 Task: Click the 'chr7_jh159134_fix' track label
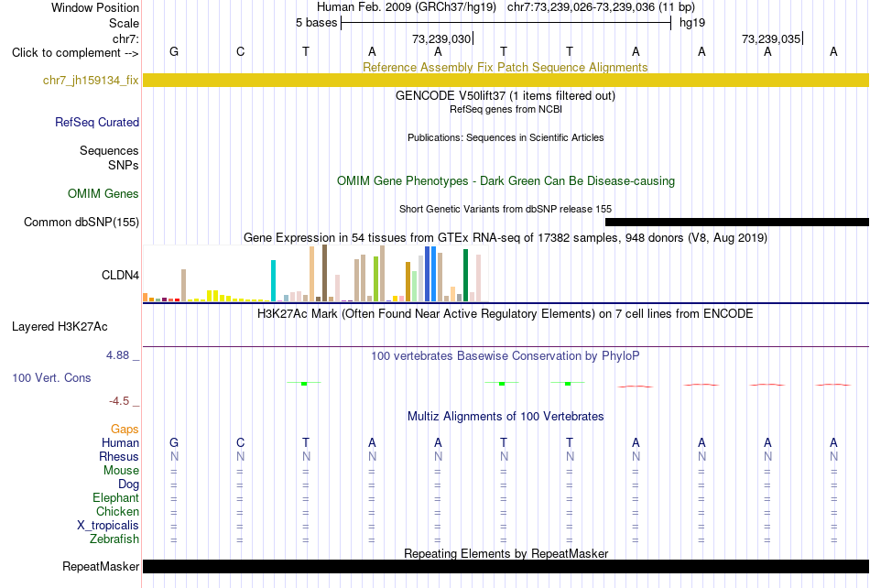tap(91, 81)
